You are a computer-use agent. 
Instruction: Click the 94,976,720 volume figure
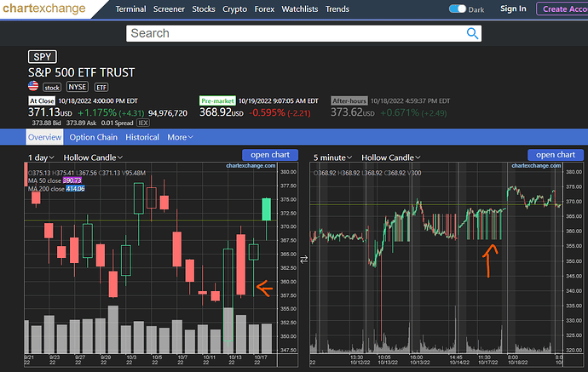[x=168, y=113]
